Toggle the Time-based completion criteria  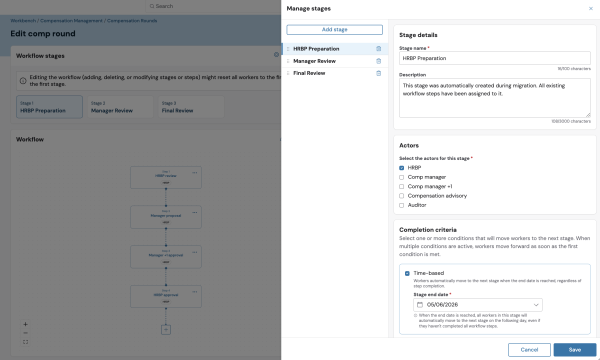tap(407, 274)
